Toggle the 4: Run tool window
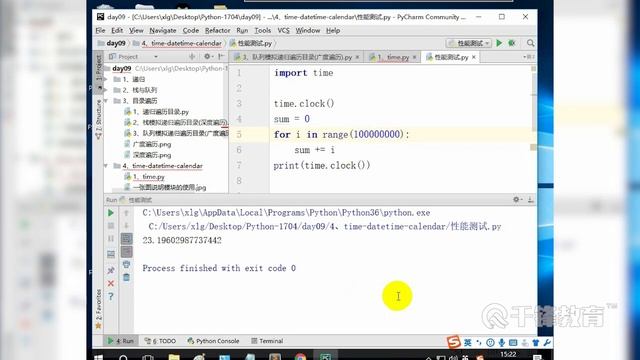The width and height of the screenshot is (640, 360). (121, 341)
